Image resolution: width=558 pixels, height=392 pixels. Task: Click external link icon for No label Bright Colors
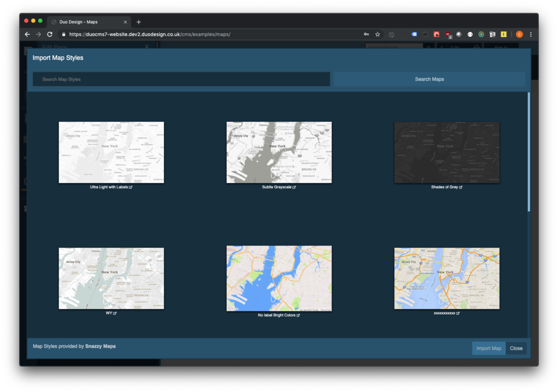point(298,315)
